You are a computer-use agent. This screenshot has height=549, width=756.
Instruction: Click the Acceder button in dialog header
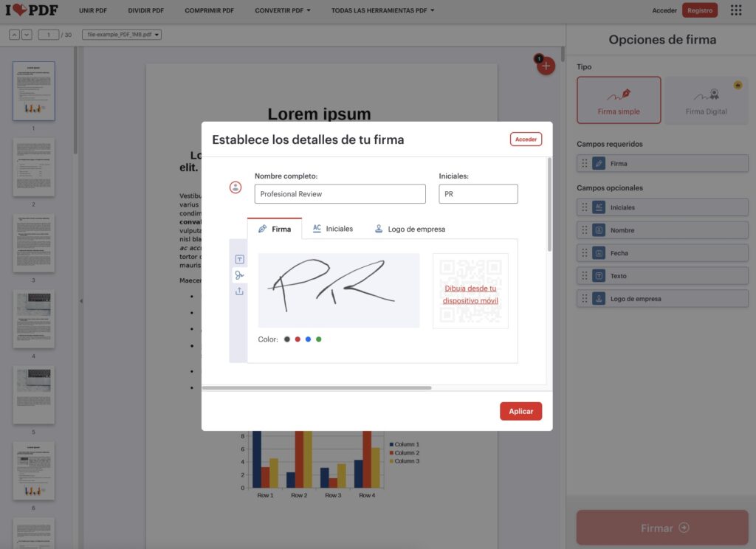[x=526, y=139]
